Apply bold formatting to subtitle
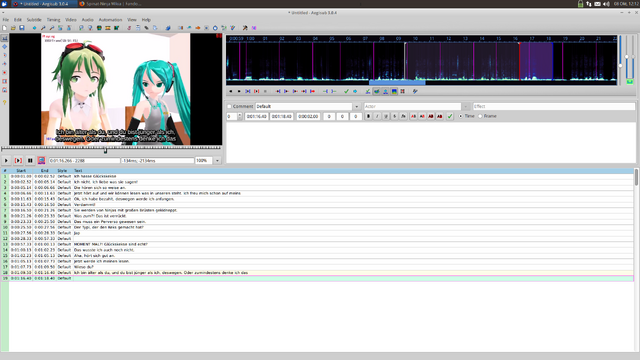The image size is (640, 360). [368, 116]
